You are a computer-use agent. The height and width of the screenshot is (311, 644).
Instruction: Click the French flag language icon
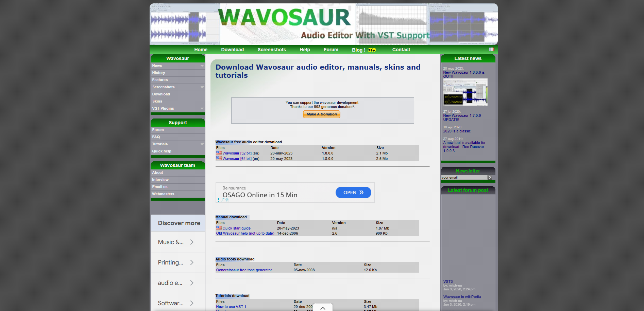pos(491,49)
